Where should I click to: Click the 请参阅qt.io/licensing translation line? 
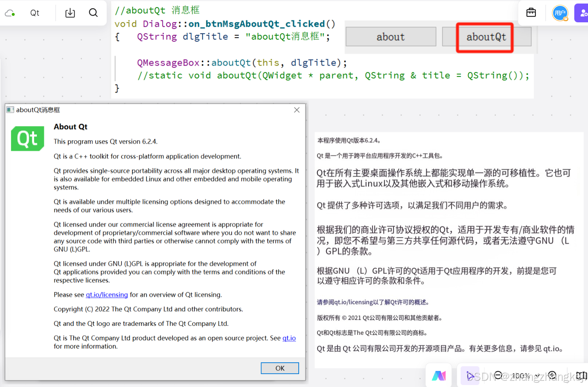[x=374, y=302]
